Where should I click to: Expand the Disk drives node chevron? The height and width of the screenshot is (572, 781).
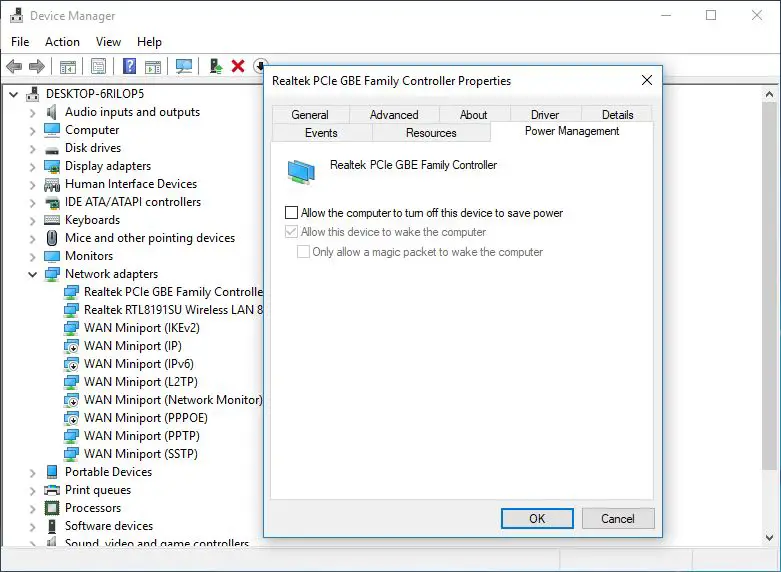pyautogui.click(x=32, y=148)
